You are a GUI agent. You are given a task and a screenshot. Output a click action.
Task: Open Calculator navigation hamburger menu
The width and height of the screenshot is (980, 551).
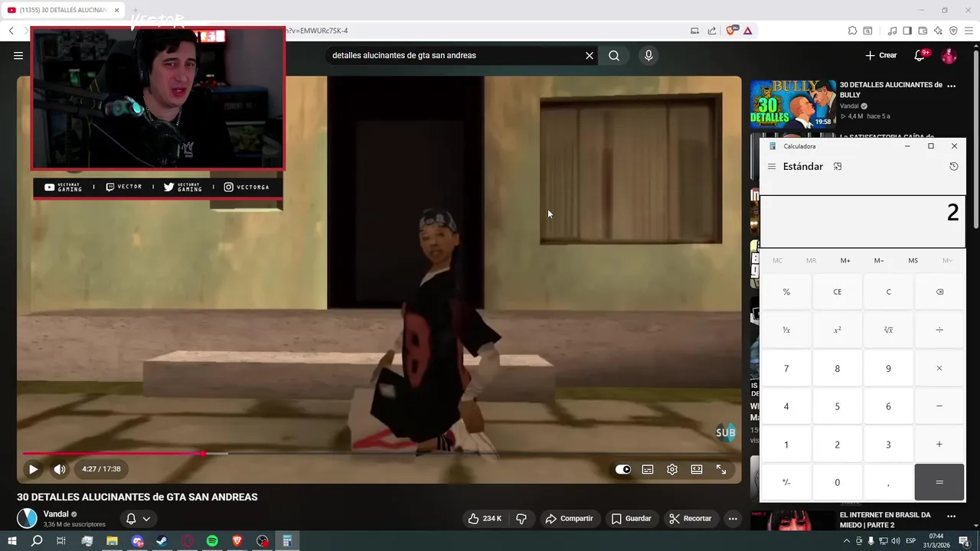pyautogui.click(x=772, y=167)
